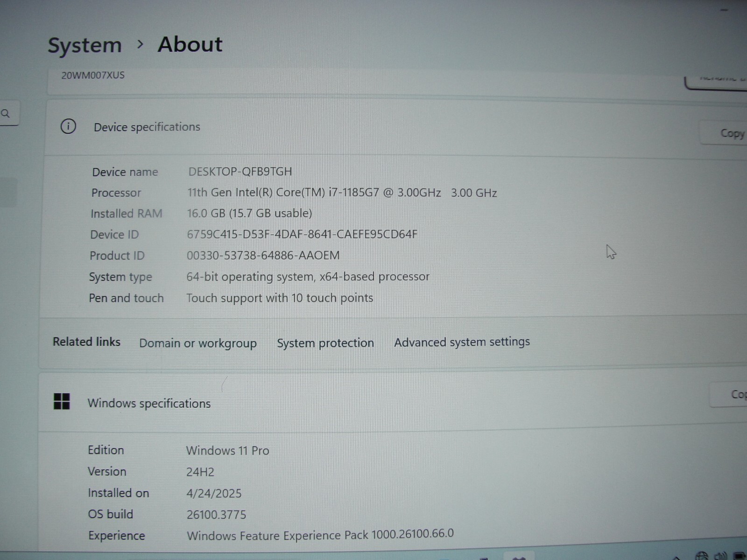Open Advanced system settings link
The height and width of the screenshot is (560, 747).
click(462, 342)
